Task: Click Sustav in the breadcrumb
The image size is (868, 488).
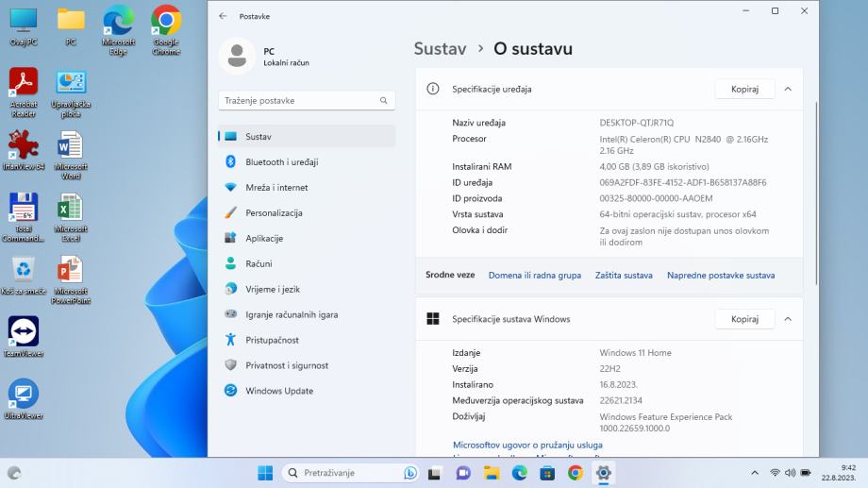Action: click(440, 49)
